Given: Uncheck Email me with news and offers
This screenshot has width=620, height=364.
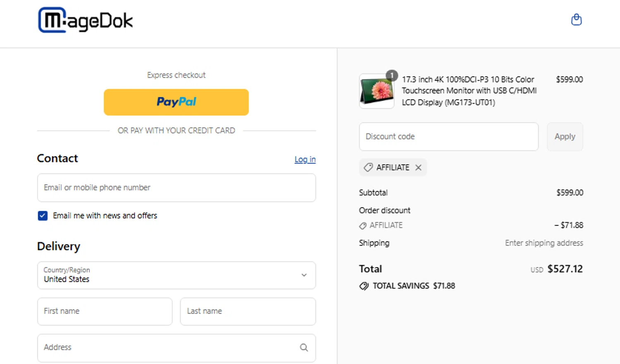Looking at the screenshot, I should 43,216.
